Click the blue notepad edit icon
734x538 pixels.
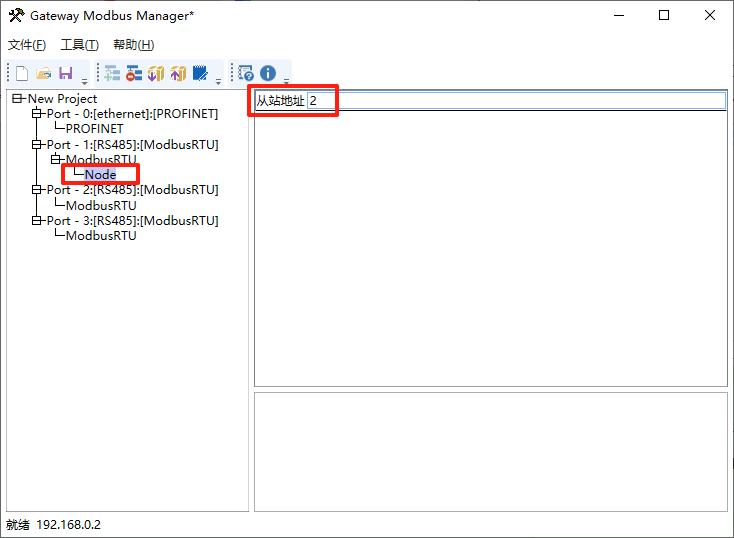[200, 74]
